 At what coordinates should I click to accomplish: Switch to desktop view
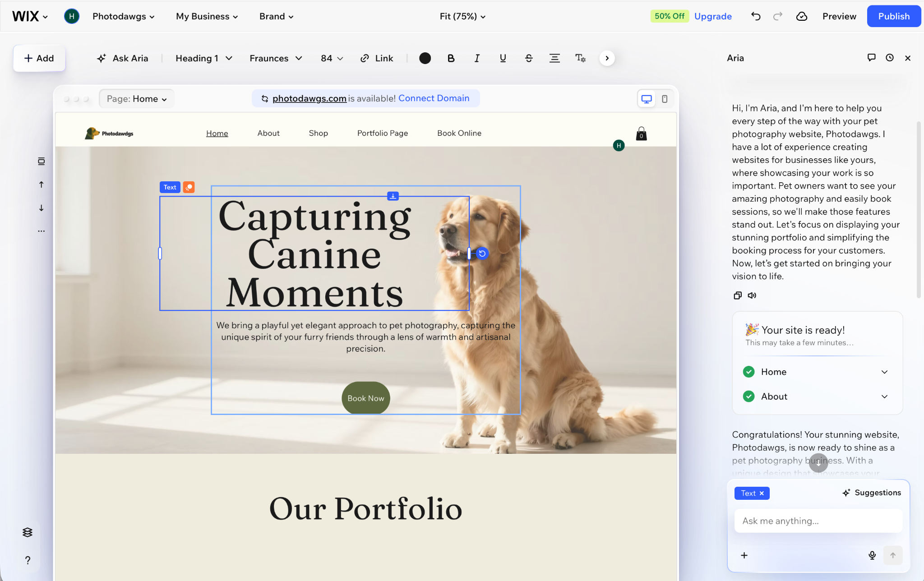click(x=647, y=99)
